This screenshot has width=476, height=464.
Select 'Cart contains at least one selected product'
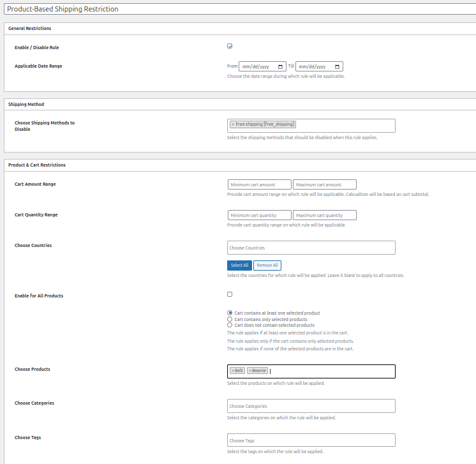pos(230,313)
